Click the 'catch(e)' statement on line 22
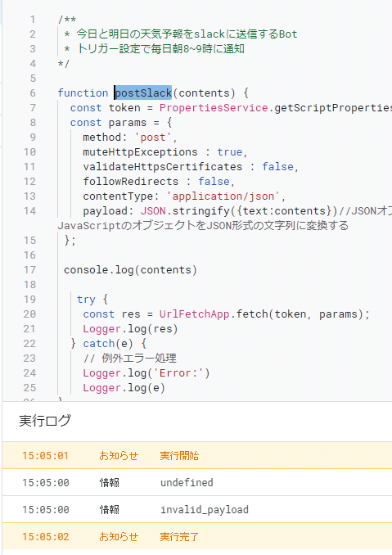Viewport: 392px width, 555px height. pyautogui.click(x=108, y=344)
